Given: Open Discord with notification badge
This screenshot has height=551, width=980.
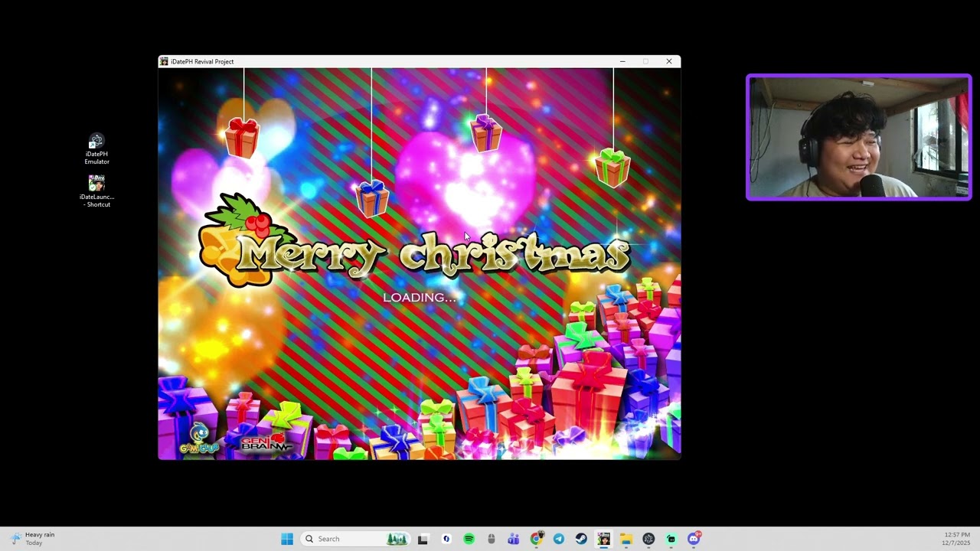Looking at the screenshot, I should [x=694, y=539].
